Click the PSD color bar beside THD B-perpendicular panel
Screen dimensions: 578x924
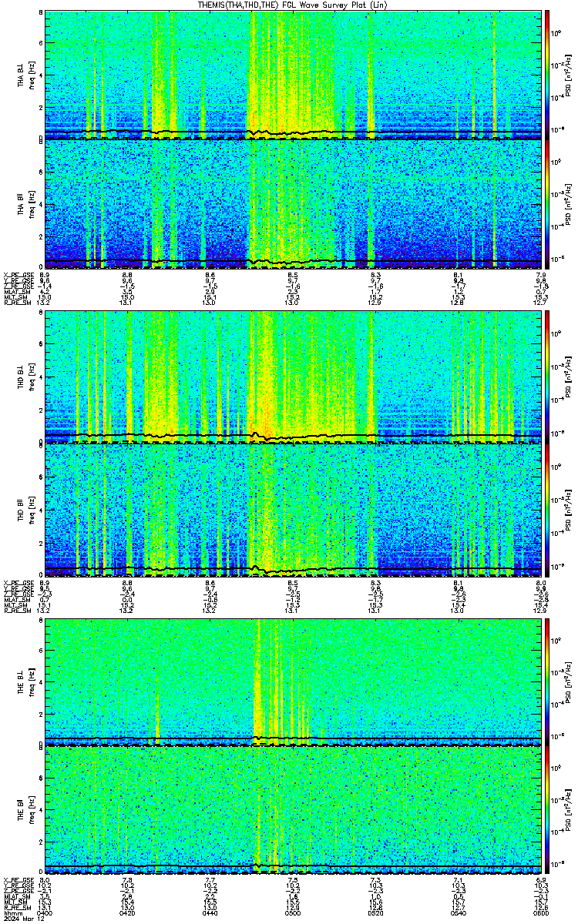(x=547, y=377)
